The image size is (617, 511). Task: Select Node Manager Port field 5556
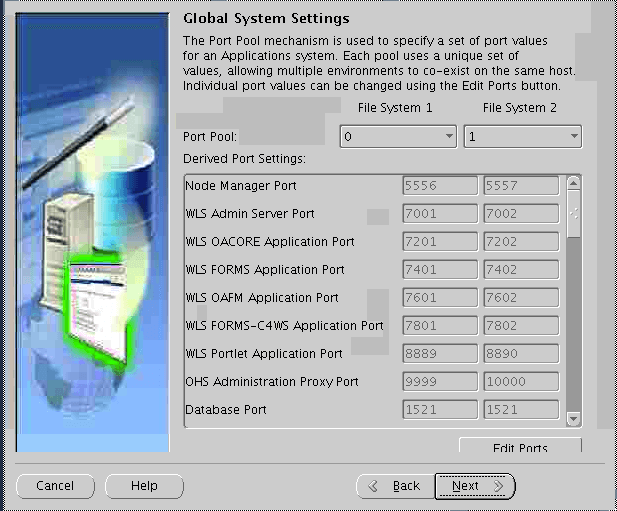tap(440, 186)
